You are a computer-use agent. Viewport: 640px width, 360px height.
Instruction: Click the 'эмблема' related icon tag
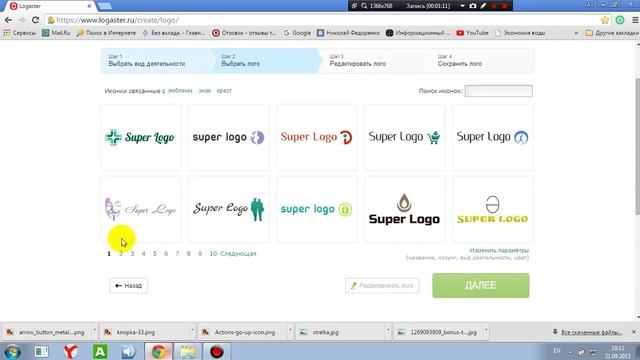[x=180, y=91]
